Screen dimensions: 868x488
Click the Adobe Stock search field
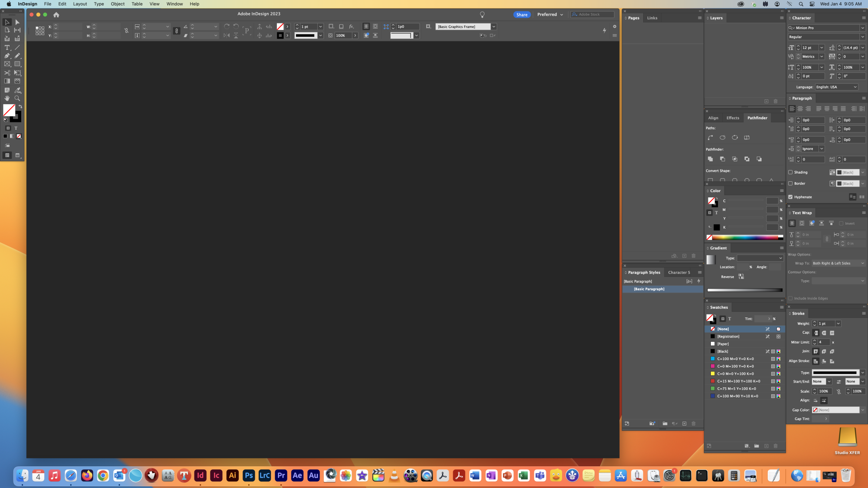point(595,14)
